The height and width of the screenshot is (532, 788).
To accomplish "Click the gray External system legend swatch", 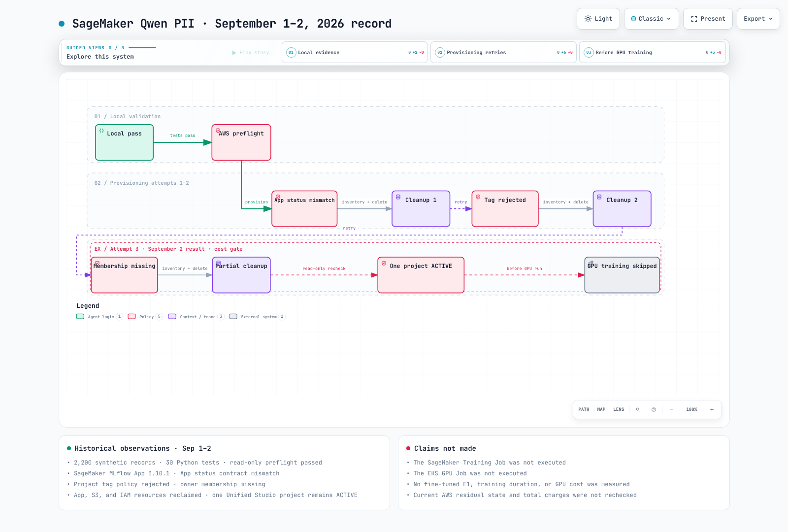I will pyautogui.click(x=233, y=317).
